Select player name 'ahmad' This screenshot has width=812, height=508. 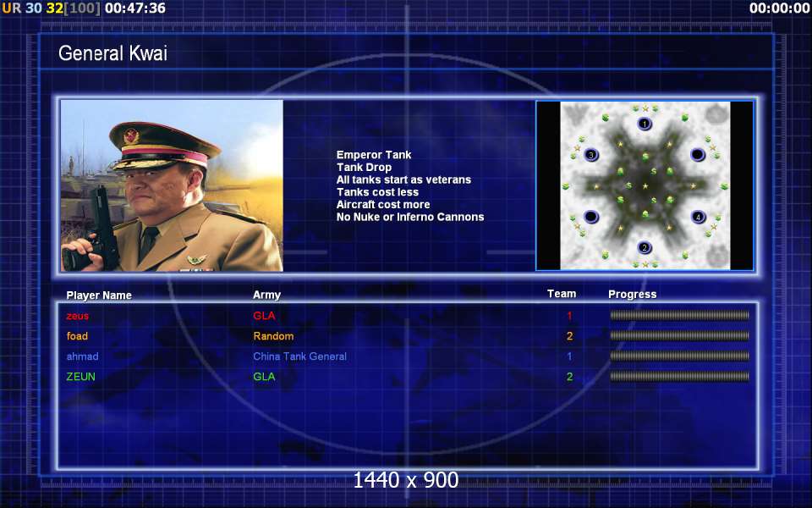click(x=82, y=356)
